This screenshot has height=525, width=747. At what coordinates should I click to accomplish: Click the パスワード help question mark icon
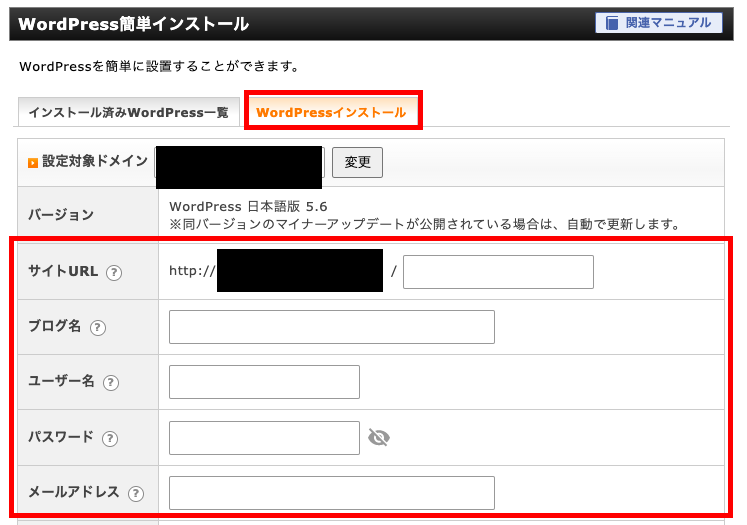pos(110,438)
